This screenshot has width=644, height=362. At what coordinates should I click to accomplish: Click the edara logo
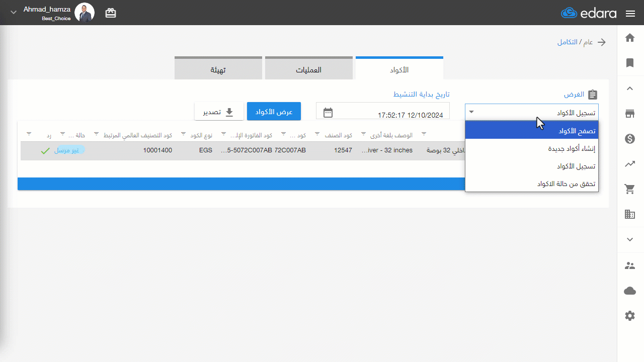click(589, 13)
